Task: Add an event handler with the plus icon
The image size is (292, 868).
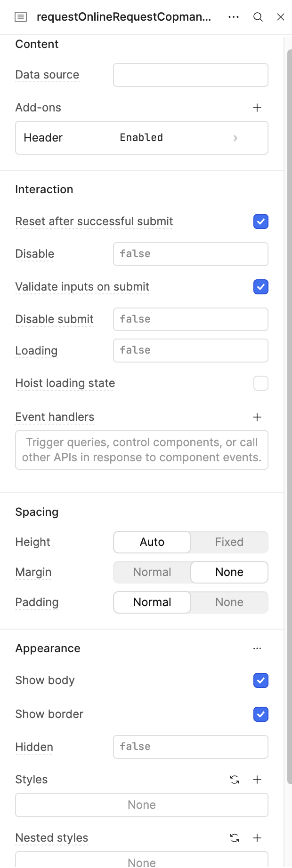Action: (x=257, y=417)
